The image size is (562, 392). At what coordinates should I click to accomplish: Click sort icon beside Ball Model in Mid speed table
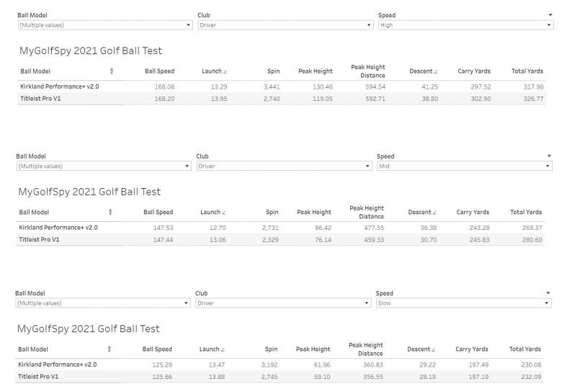(110, 213)
